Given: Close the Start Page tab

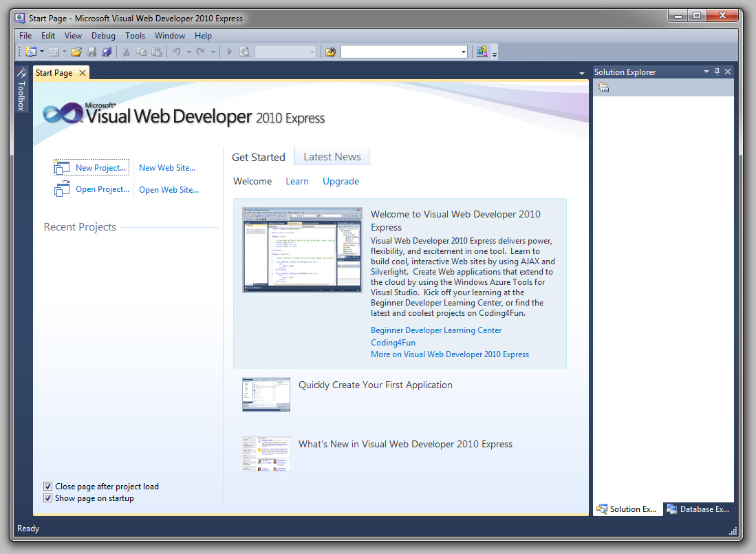Looking at the screenshot, I should coord(83,73).
